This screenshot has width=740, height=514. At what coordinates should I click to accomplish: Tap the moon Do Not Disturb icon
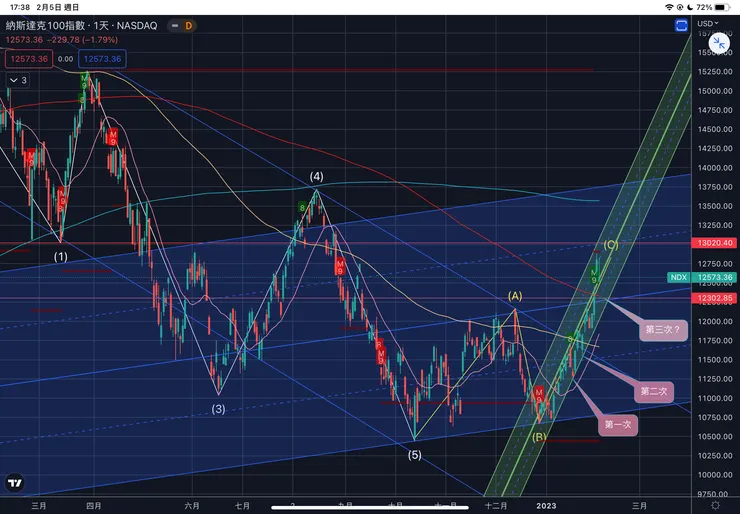click(690, 7)
